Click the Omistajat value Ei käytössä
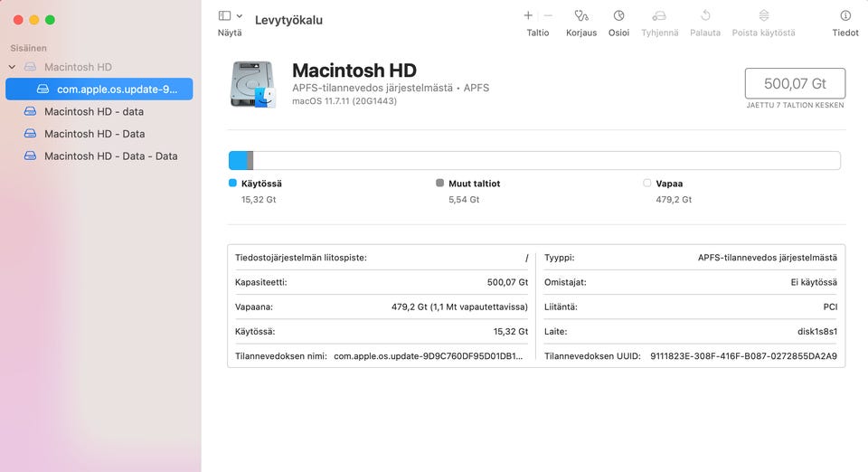Screen dimensions: 868x472 [814, 282]
